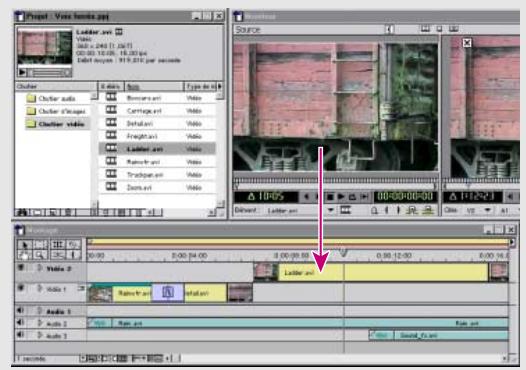Activate the Hand tool in timeline toolbox

(24, 255)
